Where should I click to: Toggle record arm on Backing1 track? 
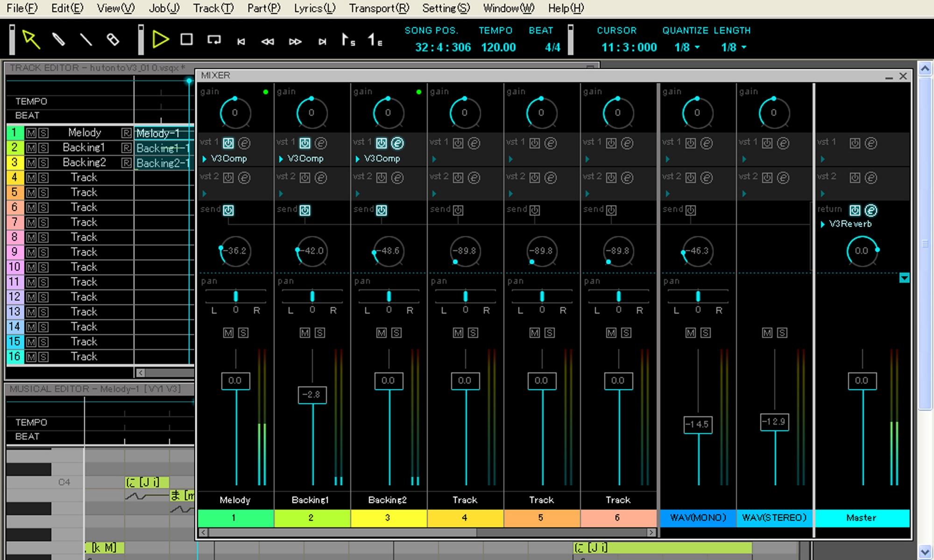126,148
